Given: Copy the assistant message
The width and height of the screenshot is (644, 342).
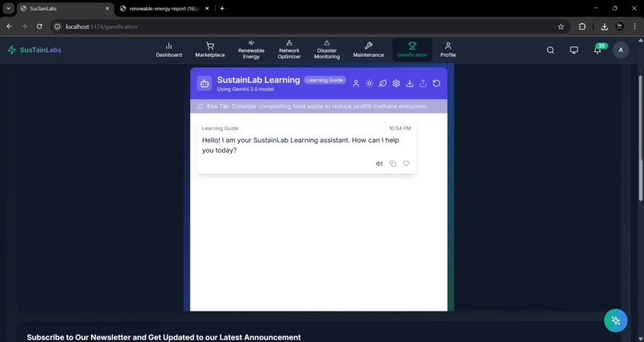Looking at the screenshot, I should coord(392,163).
